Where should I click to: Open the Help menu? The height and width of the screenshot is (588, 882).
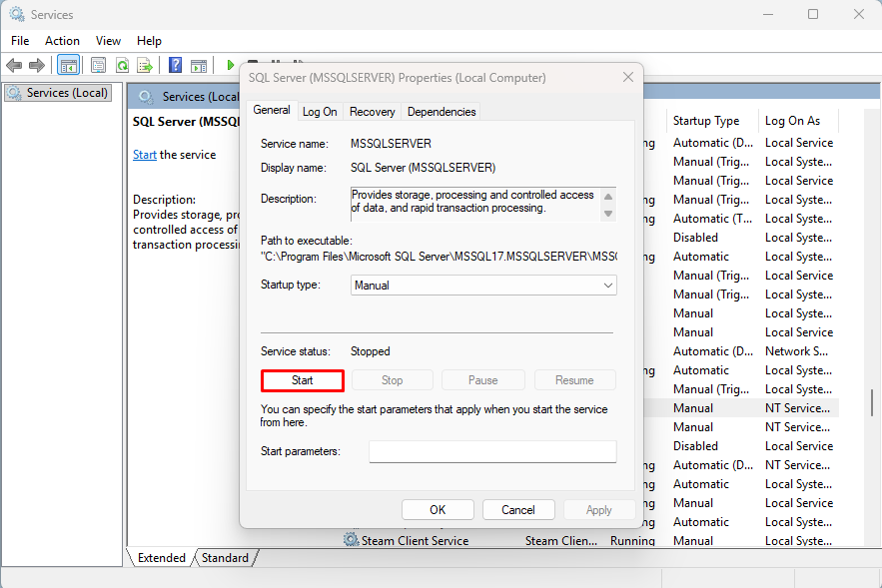(149, 41)
